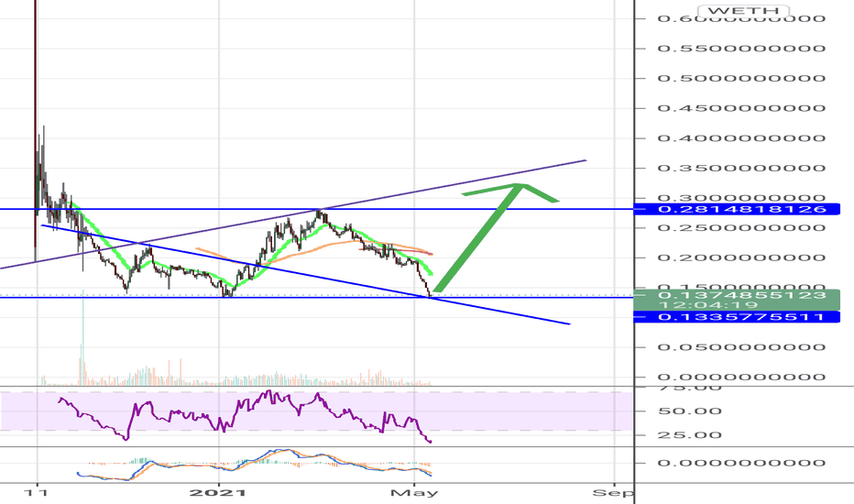This screenshot has width=854, height=504.
Task: Click the 0.3500000000 price axis value
Action: [x=742, y=168]
